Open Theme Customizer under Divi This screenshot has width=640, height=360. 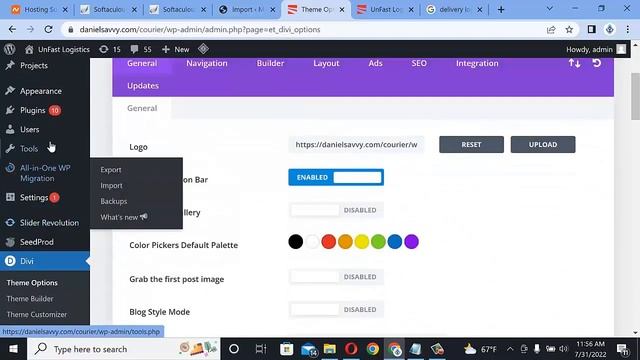(x=37, y=315)
